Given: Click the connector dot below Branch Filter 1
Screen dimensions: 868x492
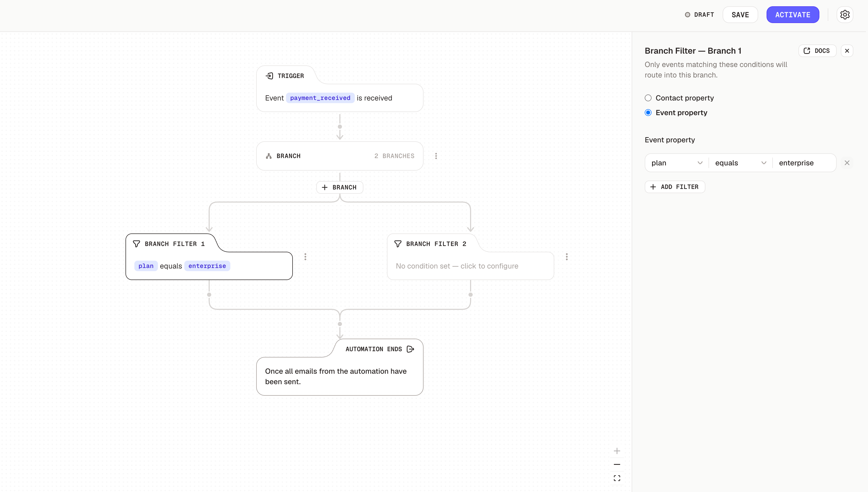Looking at the screenshot, I should pos(209,295).
